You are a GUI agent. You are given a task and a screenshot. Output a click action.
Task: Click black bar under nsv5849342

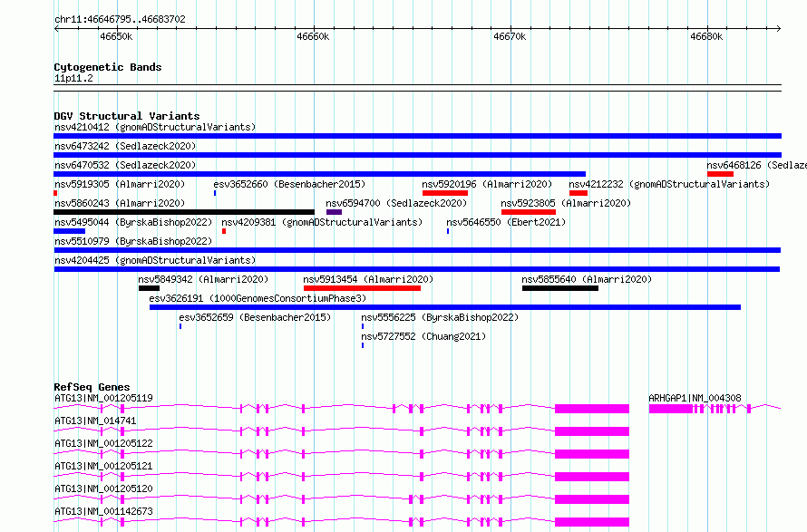(149, 288)
